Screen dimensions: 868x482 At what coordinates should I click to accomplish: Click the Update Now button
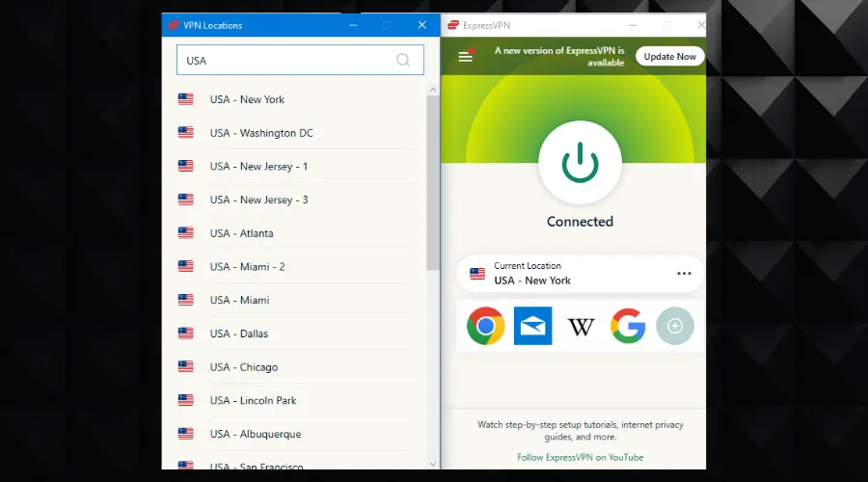click(670, 57)
